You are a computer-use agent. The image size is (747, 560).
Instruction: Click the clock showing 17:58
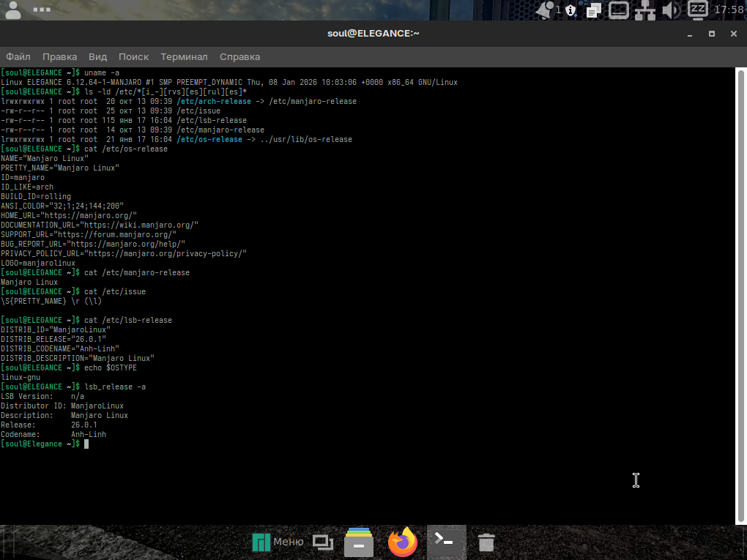[x=728, y=10]
